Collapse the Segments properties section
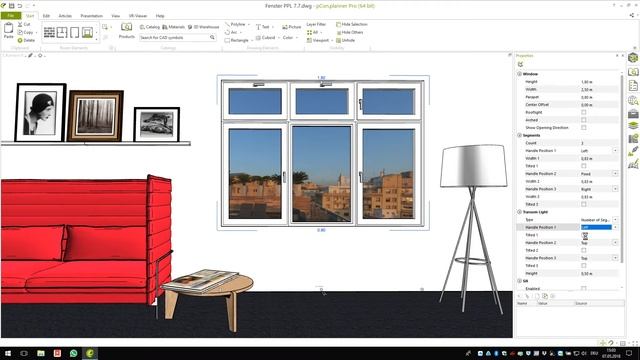The image size is (640, 360). coord(520,135)
